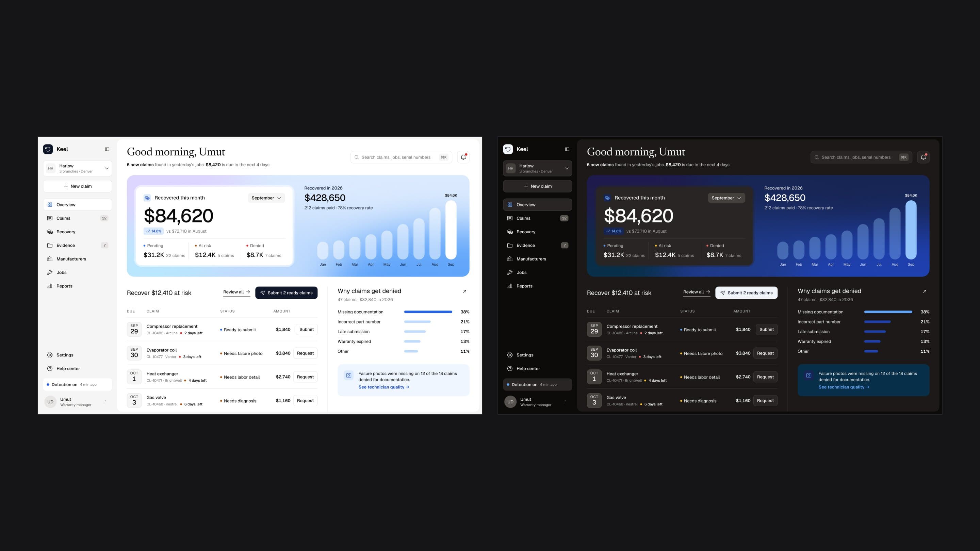Open See technician quality link, dark dashboard
This screenshot has width=980, height=551.
pos(844,387)
